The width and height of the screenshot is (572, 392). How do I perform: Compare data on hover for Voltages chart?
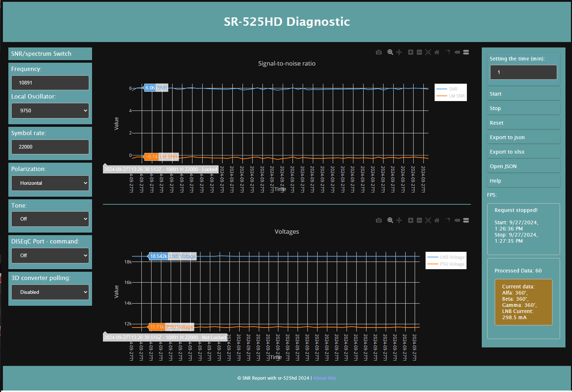[x=466, y=220]
